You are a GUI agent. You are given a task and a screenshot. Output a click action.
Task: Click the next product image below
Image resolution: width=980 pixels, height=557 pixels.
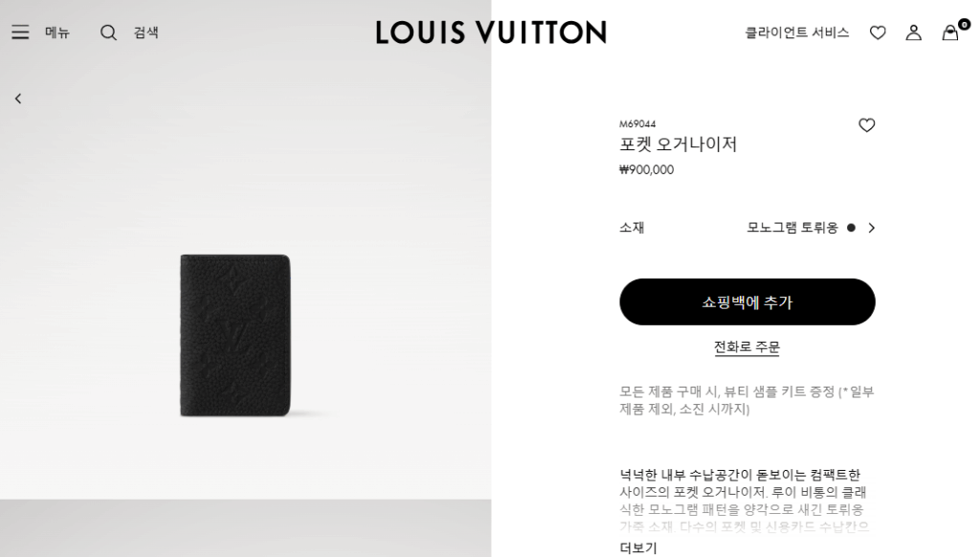coord(245,528)
